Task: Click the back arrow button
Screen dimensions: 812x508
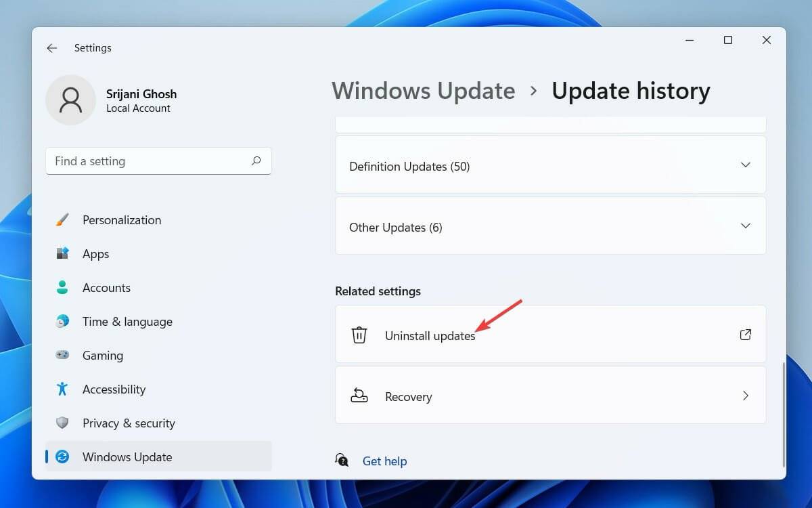Action: pos(52,47)
